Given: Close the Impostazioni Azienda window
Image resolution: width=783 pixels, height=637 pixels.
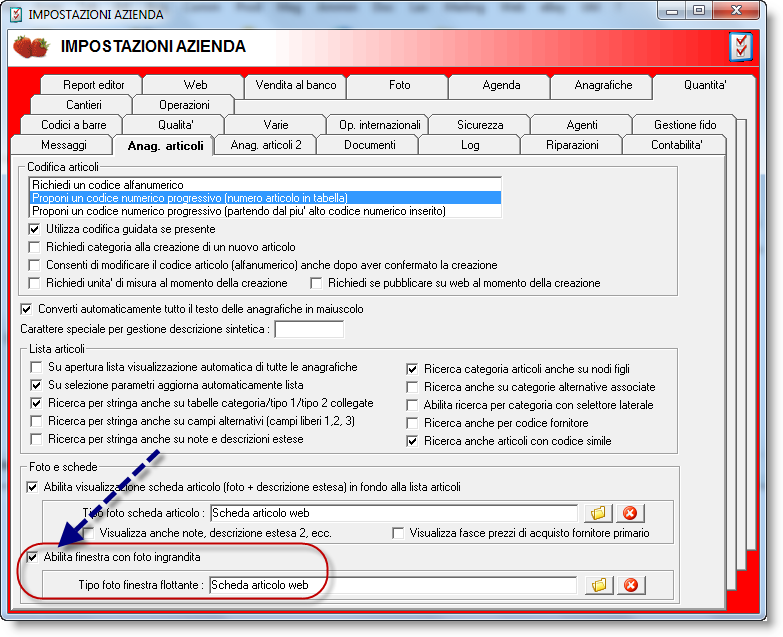Looking at the screenshot, I should pyautogui.click(x=736, y=11).
